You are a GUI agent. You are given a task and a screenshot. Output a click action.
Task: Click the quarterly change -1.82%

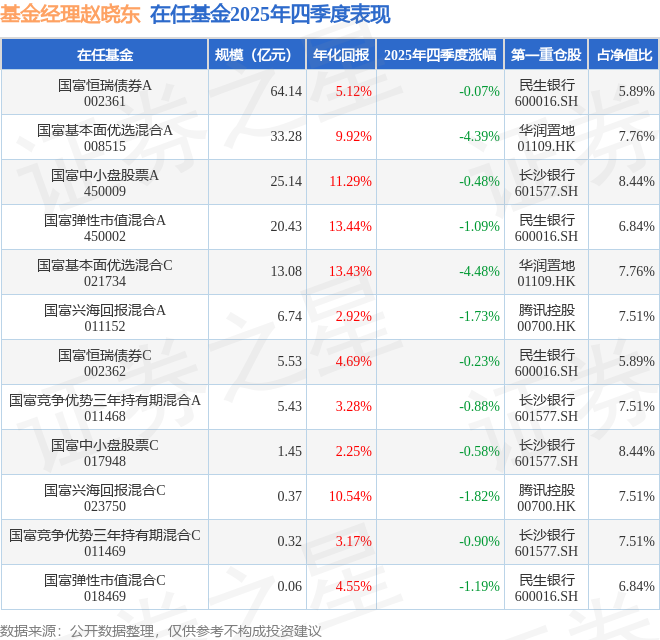tap(479, 496)
